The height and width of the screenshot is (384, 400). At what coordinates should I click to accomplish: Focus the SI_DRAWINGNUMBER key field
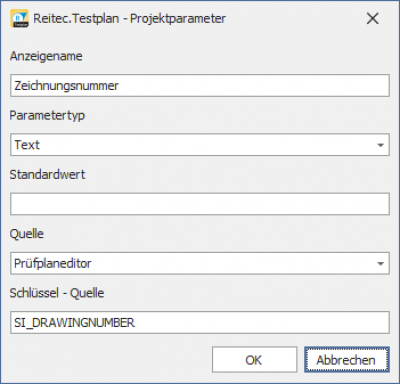(x=200, y=322)
